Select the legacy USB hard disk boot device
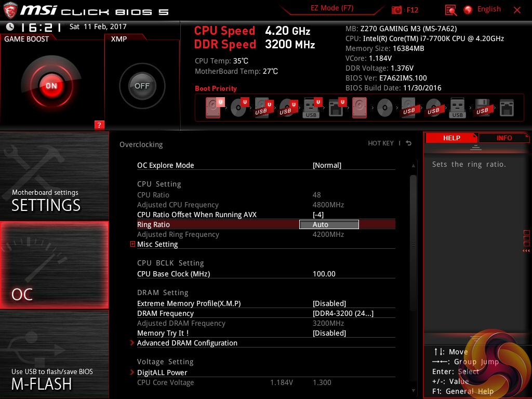 409,108
